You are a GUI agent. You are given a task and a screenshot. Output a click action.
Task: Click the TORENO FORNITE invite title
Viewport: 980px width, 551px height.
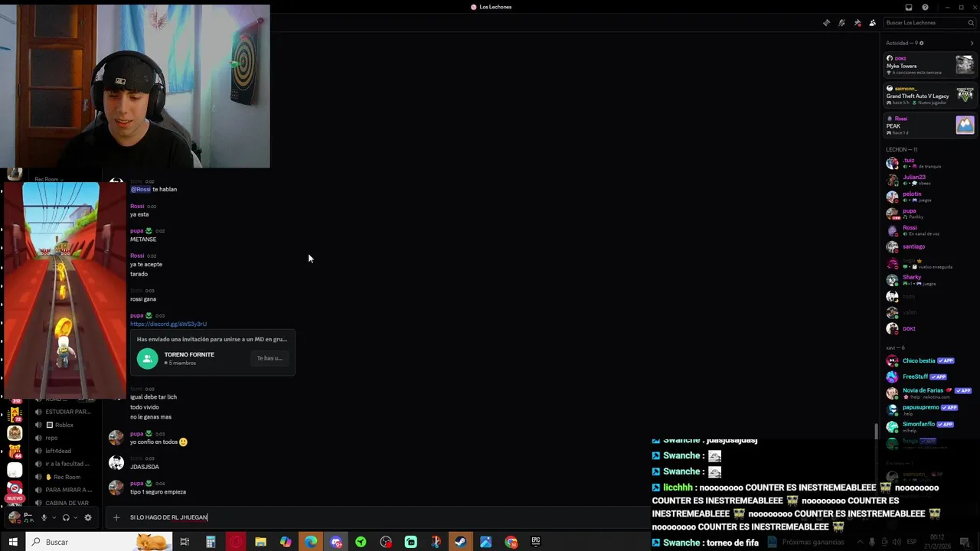pos(189,354)
